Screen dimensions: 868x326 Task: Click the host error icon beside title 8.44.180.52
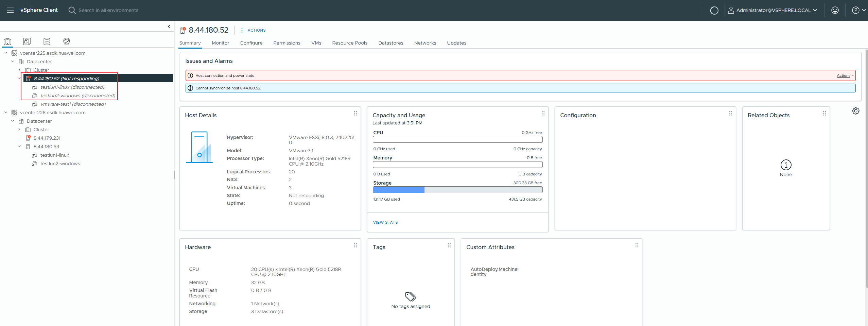click(x=183, y=30)
